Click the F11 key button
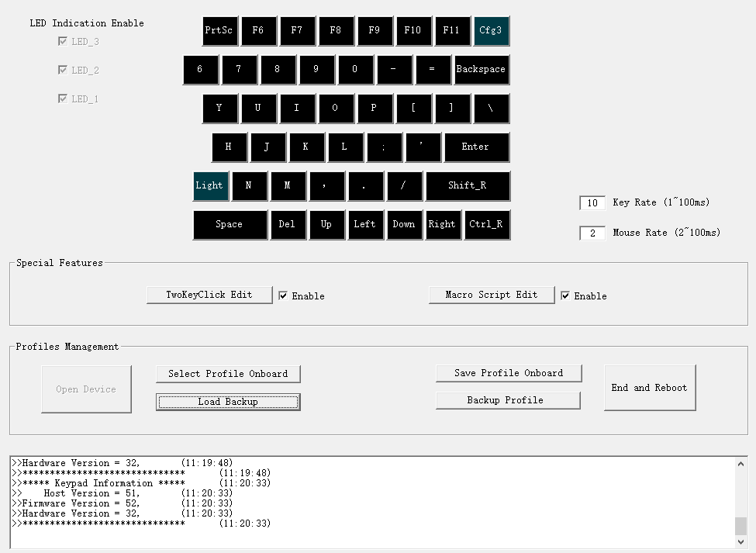Image resolution: width=756 pixels, height=553 pixels. 452,31
